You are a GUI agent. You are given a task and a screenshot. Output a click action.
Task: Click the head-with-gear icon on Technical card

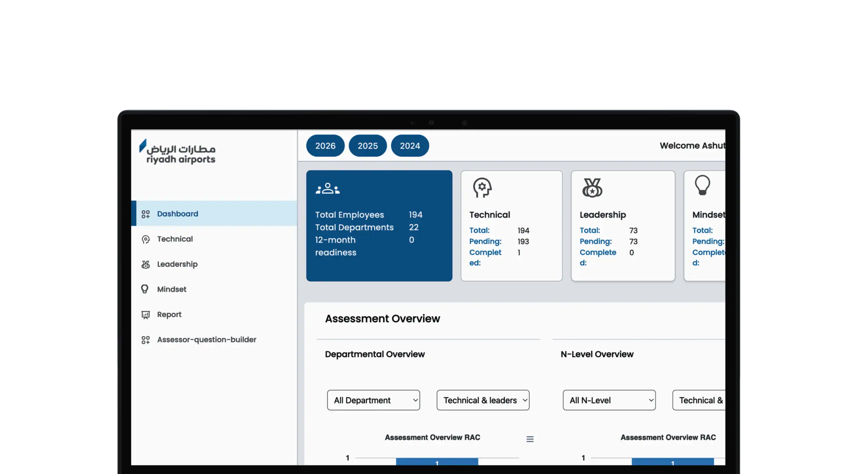[x=482, y=187]
